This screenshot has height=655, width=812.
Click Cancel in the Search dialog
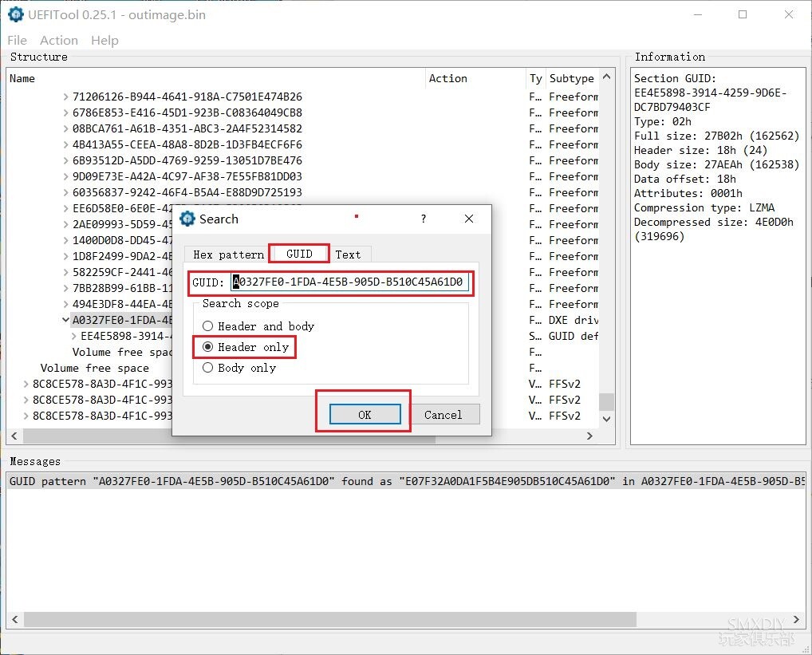tap(443, 415)
